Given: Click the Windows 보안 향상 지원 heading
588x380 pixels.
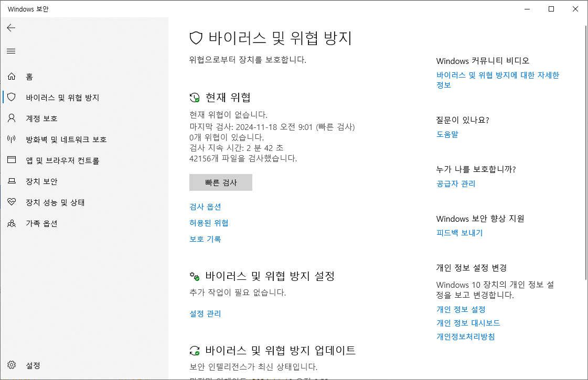Looking at the screenshot, I should click(480, 219).
